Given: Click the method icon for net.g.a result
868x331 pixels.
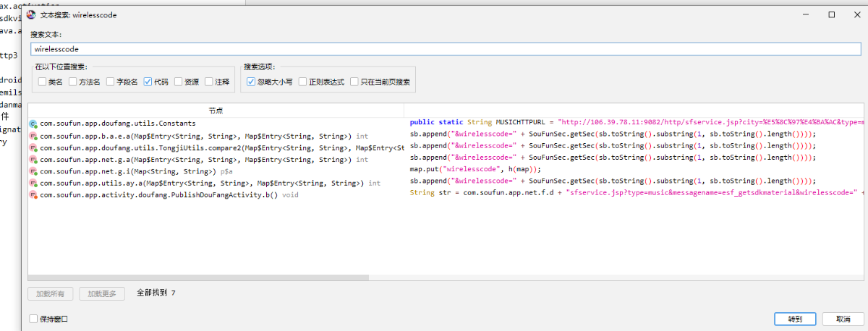Looking at the screenshot, I should click(33, 160).
